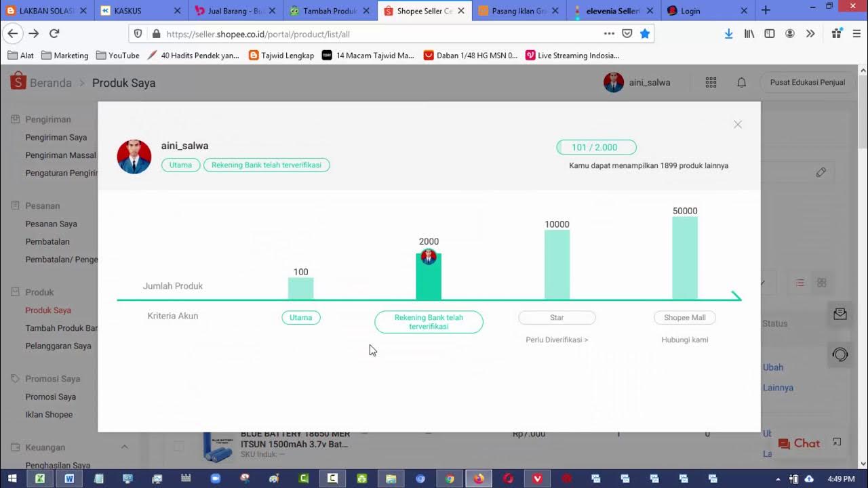The image size is (868, 488).
Task: Click the header aini_salwa profile avatar
Action: [614, 82]
